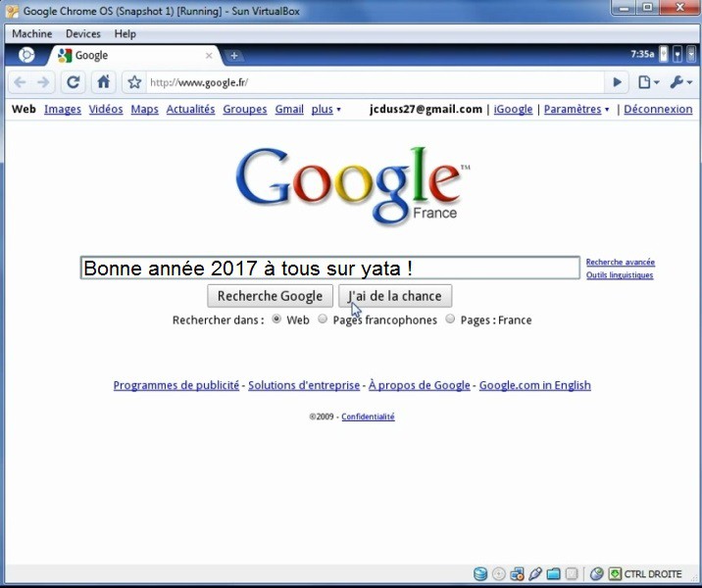Click the J'ai de la chance button
This screenshot has width=702, height=588.
pyautogui.click(x=395, y=296)
